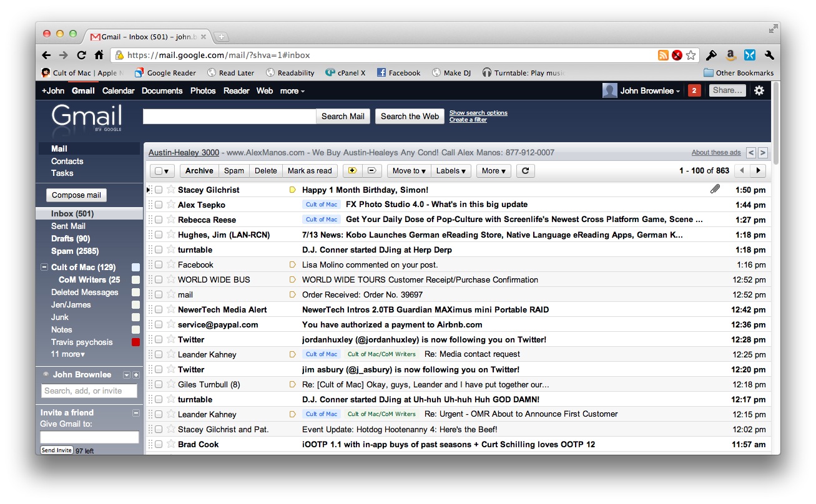
Task: Tick the checkbox for Alex Tsepko email
Action: [x=159, y=205]
